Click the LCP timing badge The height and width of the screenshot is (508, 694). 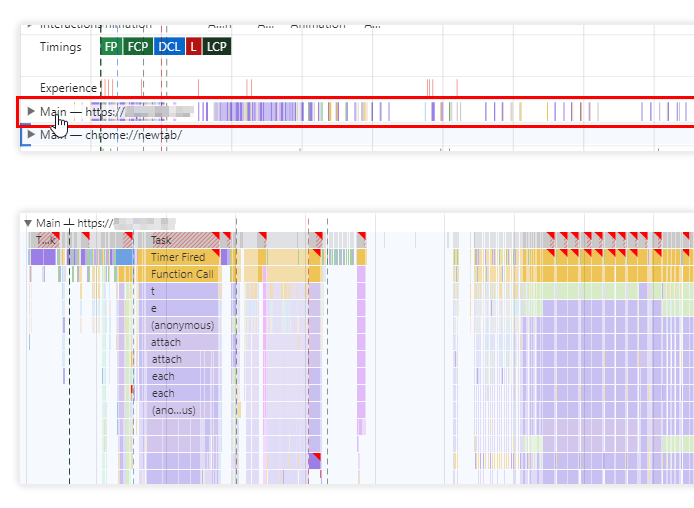pyautogui.click(x=217, y=46)
